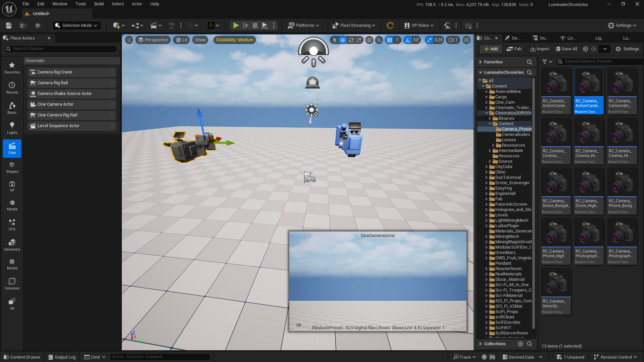Image resolution: width=644 pixels, height=362 pixels.
Task: Activate the scale gizmo tool in viewport
Action: click(x=359, y=40)
